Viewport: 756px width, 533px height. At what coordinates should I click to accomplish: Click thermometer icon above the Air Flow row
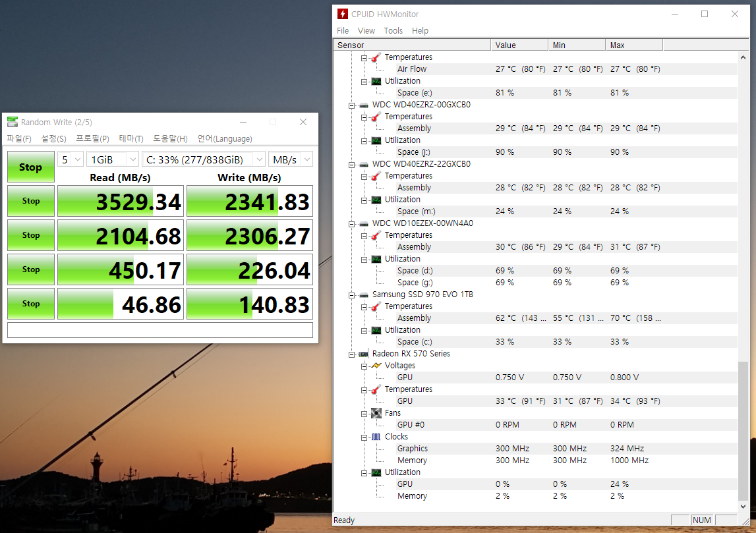click(x=376, y=57)
